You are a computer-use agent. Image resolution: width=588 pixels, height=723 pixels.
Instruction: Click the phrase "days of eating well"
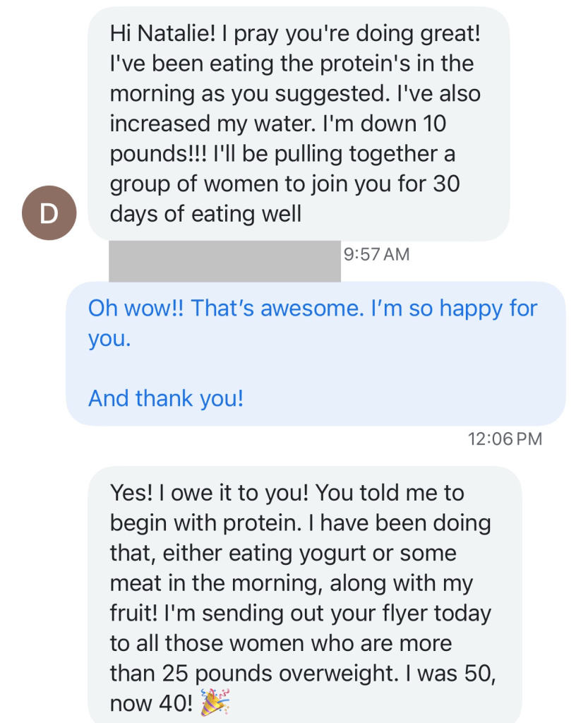205,213
